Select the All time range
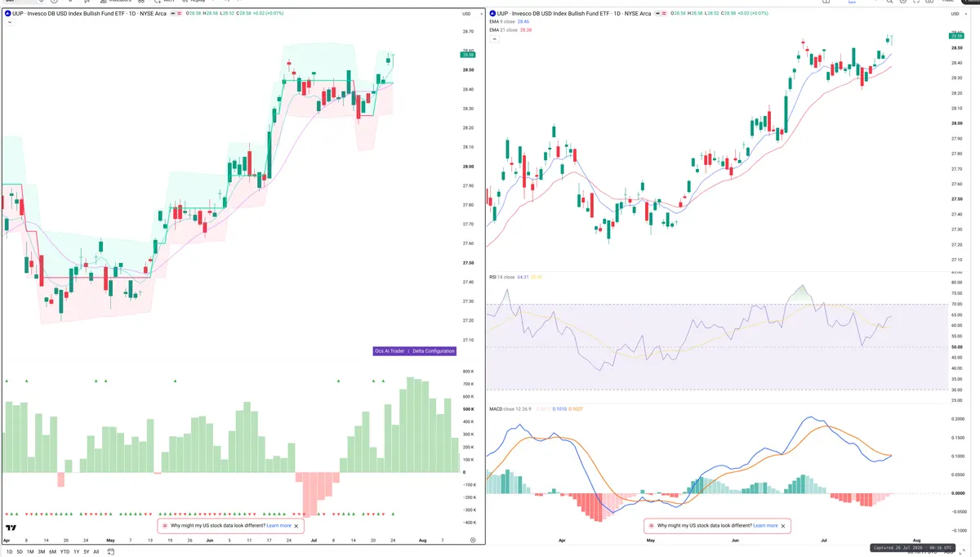This screenshot has width=980, height=557. pos(96,552)
